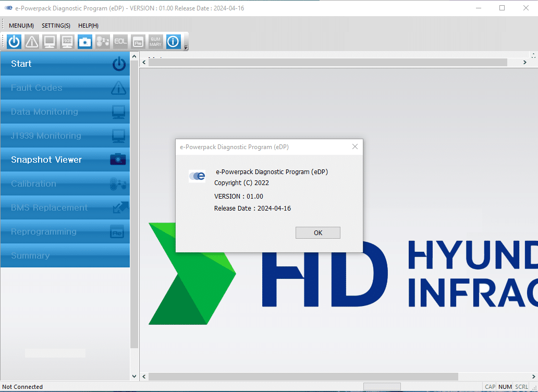The width and height of the screenshot is (538, 392).
Task: Close the eDP about dialog with X
Action: coord(355,147)
